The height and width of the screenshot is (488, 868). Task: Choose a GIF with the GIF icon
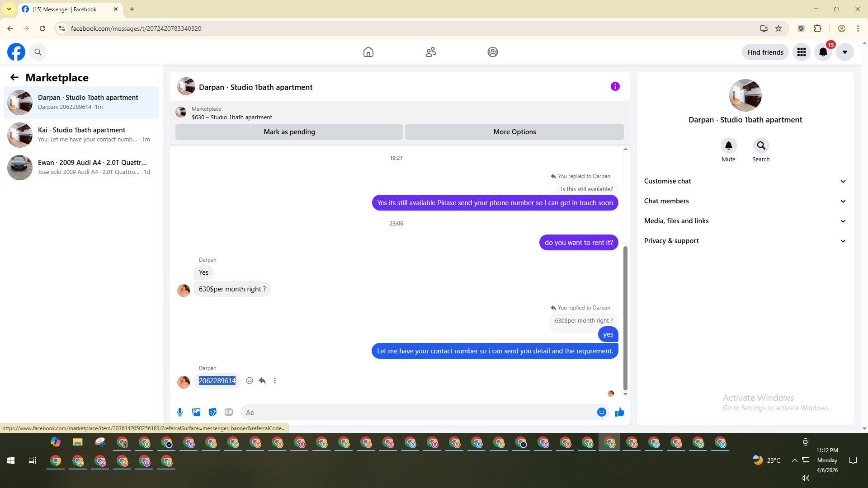pyautogui.click(x=229, y=412)
